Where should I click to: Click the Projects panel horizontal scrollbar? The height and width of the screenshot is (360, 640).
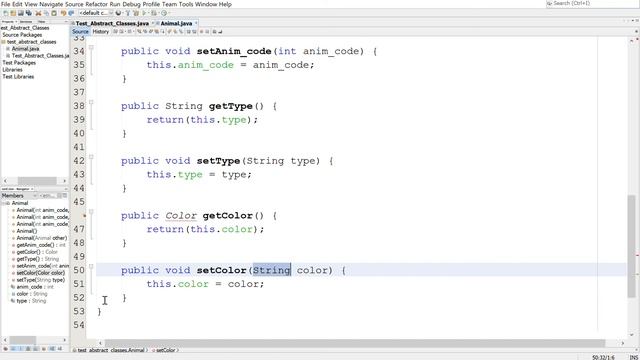[x=37, y=180]
